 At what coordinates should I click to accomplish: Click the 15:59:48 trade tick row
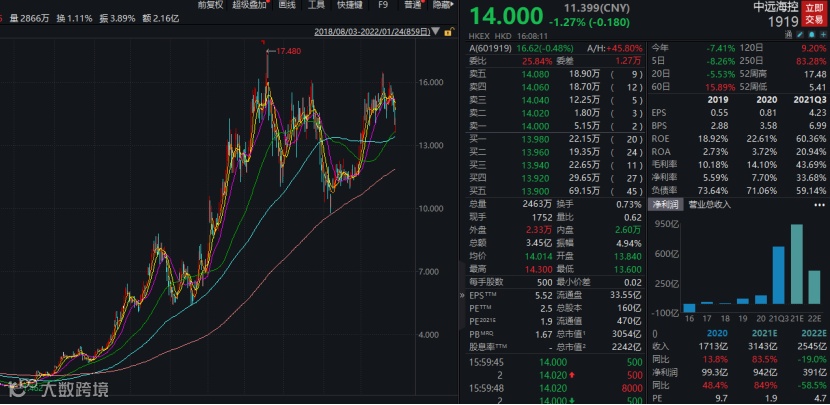[555, 388]
